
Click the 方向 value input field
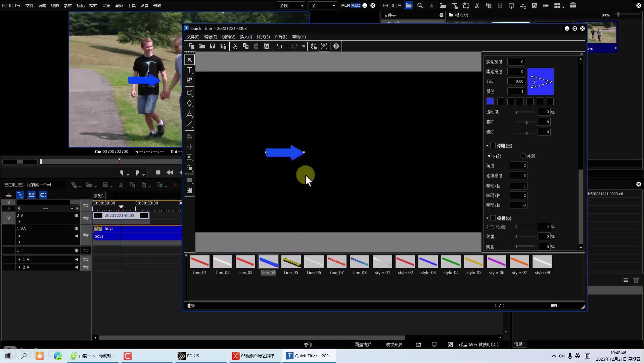pos(516,81)
